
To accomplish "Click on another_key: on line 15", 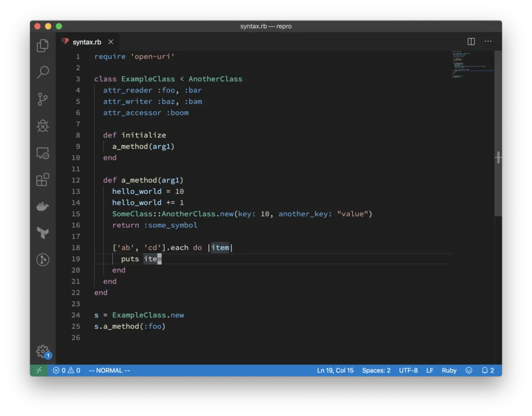I will click(x=305, y=214).
